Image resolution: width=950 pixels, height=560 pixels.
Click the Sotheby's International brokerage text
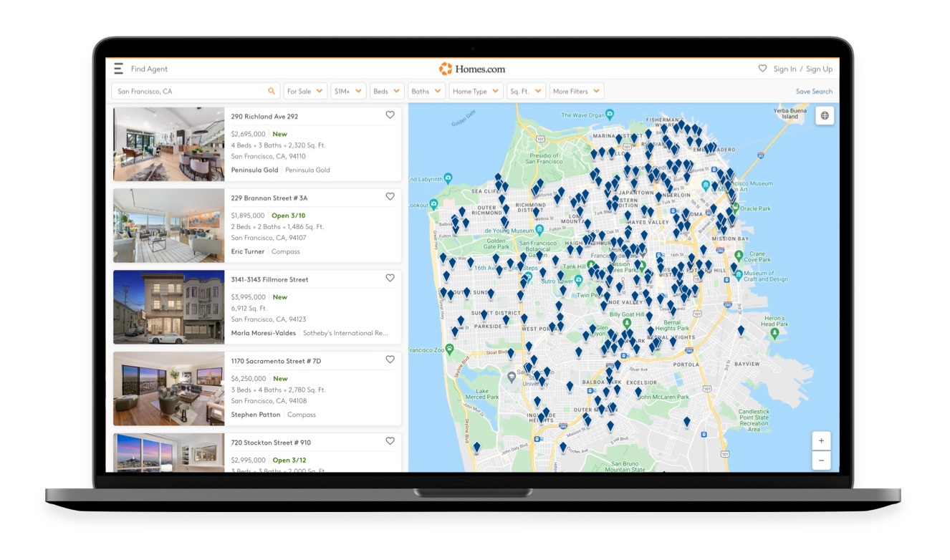345,333
